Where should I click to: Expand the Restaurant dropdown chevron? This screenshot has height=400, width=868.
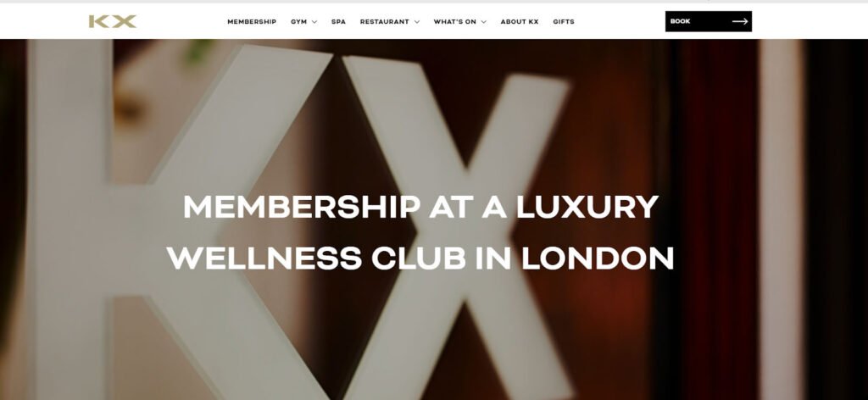pos(417,22)
